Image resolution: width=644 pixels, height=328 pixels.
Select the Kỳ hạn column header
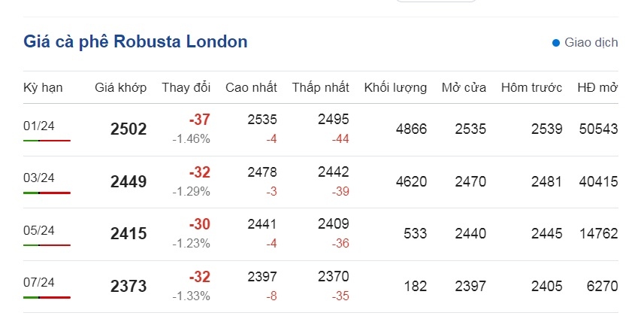tap(43, 87)
